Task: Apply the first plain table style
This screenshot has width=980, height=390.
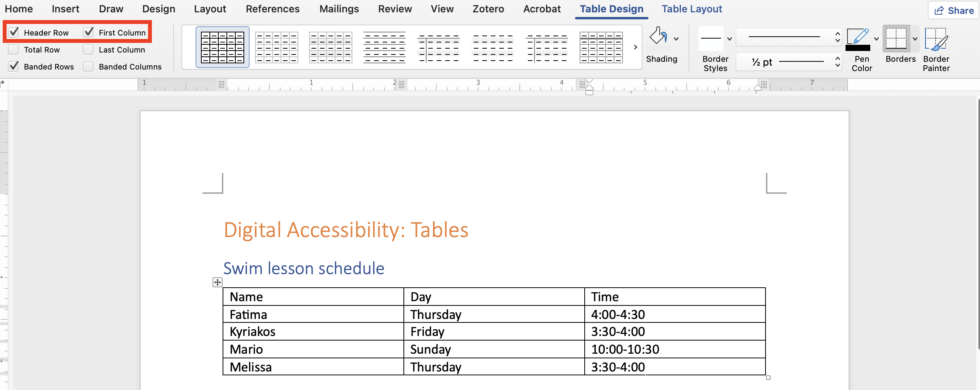Action: 276,47
